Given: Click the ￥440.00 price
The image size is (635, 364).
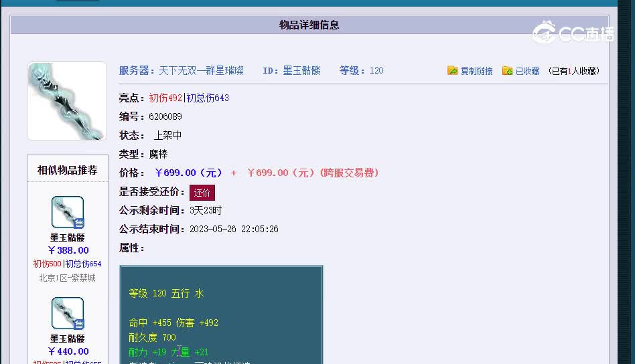Looking at the screenshot, I should point(68,351).
